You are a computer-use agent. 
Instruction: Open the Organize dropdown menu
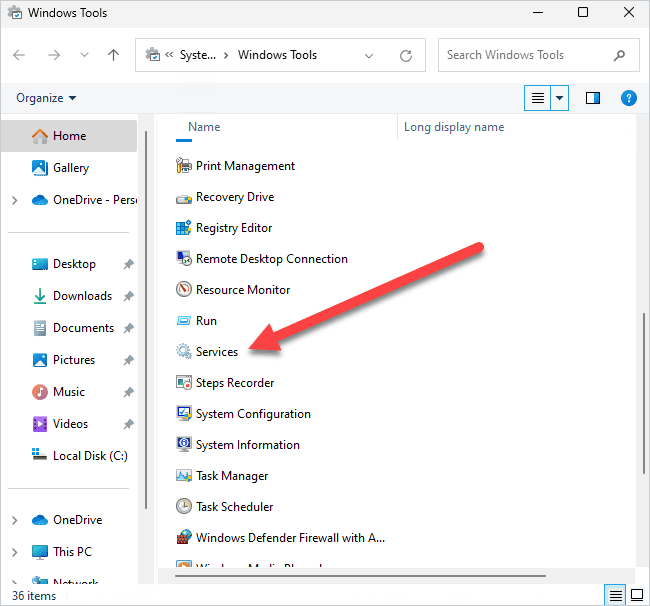46,98
